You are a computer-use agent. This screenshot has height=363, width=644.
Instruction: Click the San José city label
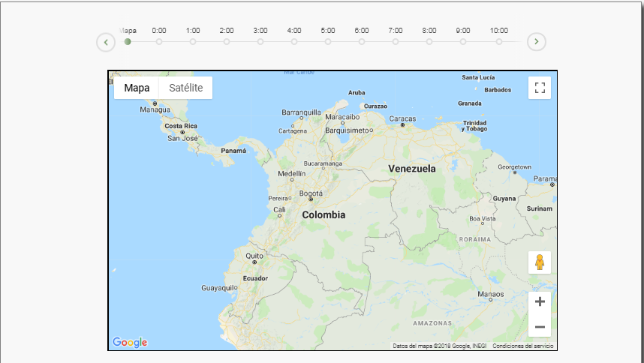[182, 138]
